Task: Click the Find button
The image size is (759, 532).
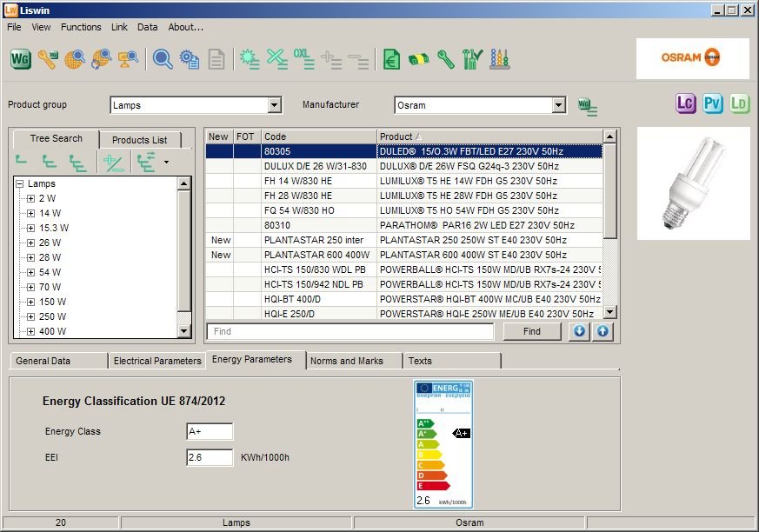Action: pyautogui.click(x=532, y=331)
